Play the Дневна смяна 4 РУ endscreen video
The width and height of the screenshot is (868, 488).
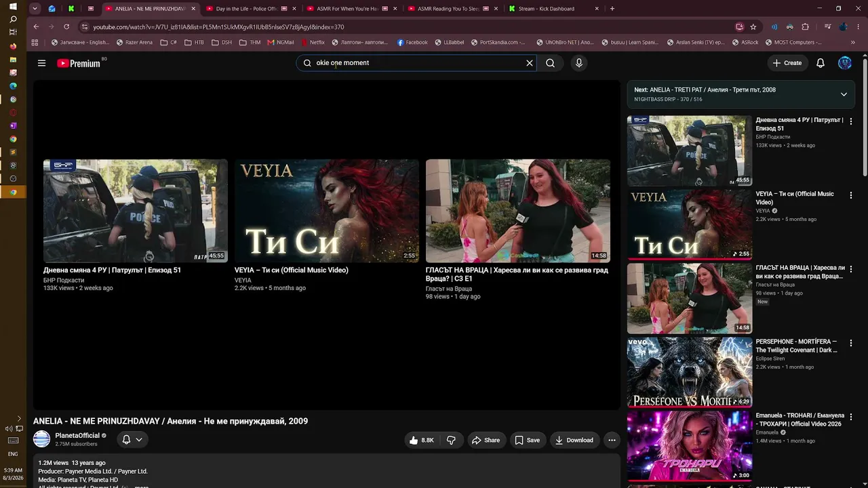[136, 211]
